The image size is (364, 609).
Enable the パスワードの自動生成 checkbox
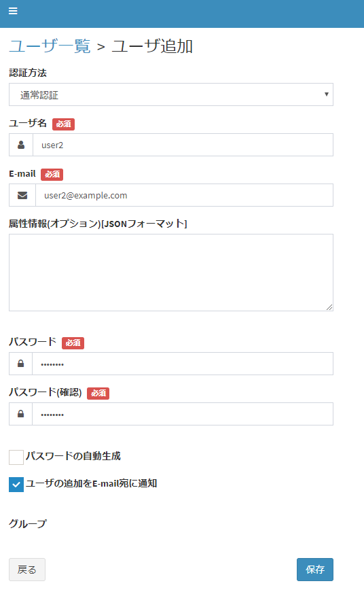(16, 457)
